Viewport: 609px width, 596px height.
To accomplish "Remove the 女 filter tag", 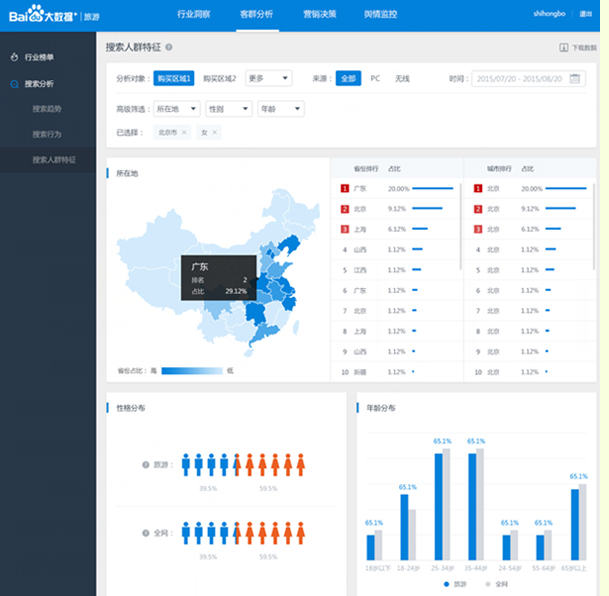I will point(215,132).
